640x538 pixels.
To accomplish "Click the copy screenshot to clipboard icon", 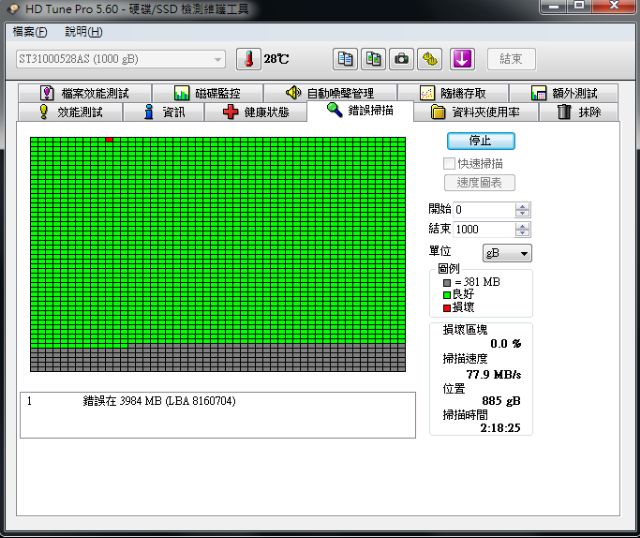I will coord(373,59).
